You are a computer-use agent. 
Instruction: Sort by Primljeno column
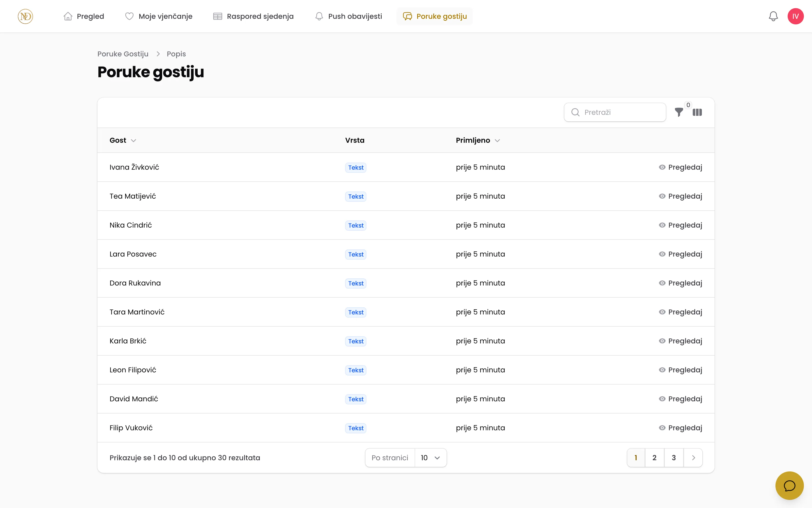[x=478, y=140]
